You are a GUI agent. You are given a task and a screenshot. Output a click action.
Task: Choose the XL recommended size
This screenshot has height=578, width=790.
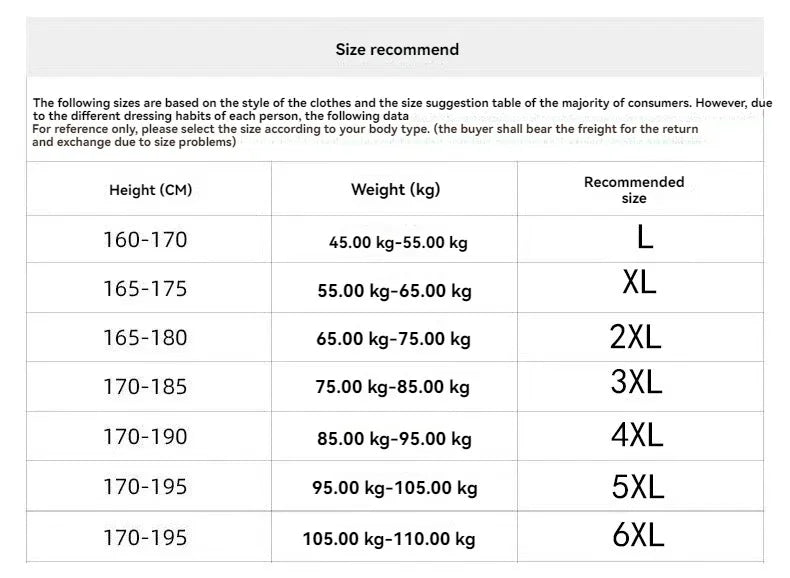point(639,283)
